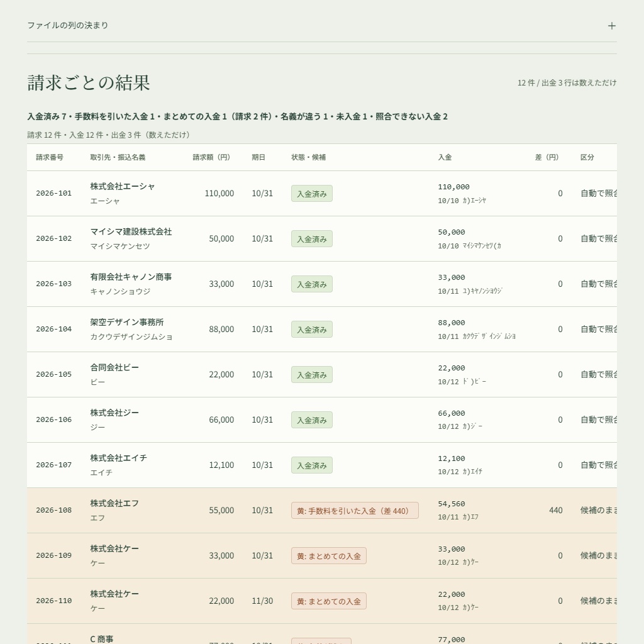
Task: Click C 商事 client name
Action: pyautogui.click(x=102, y=639)
